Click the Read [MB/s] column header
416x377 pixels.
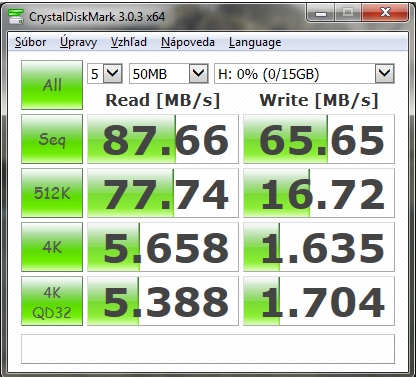click(163, 100)
